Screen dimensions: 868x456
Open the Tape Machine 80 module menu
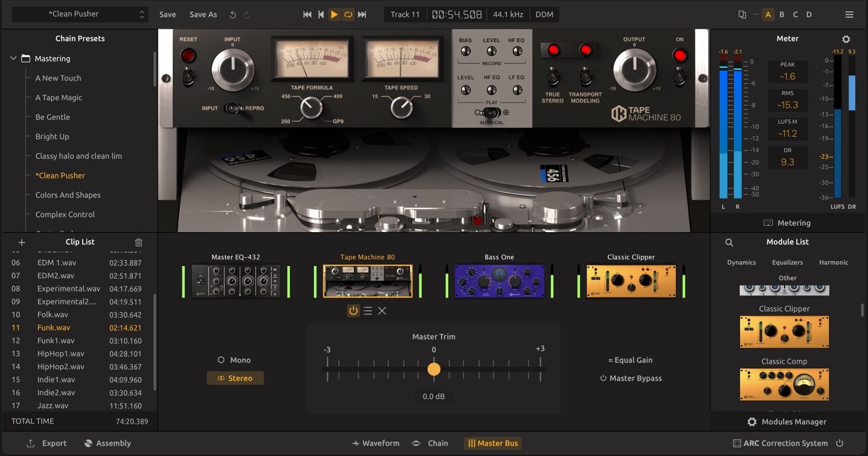368,311
